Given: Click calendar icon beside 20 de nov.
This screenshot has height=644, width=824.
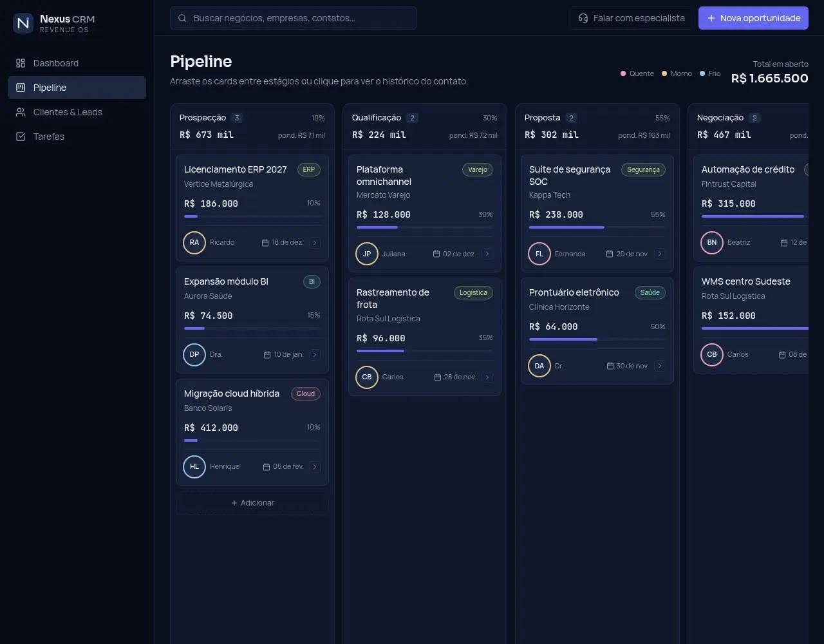Looking at the screenshot, I should (x=610, y=254).
